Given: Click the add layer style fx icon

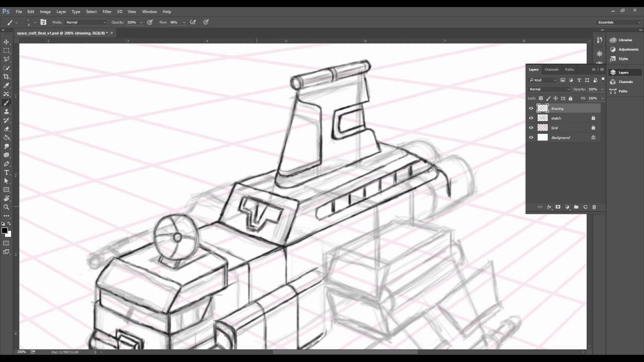Looking at the screenshot, I should tap(549, 207).
